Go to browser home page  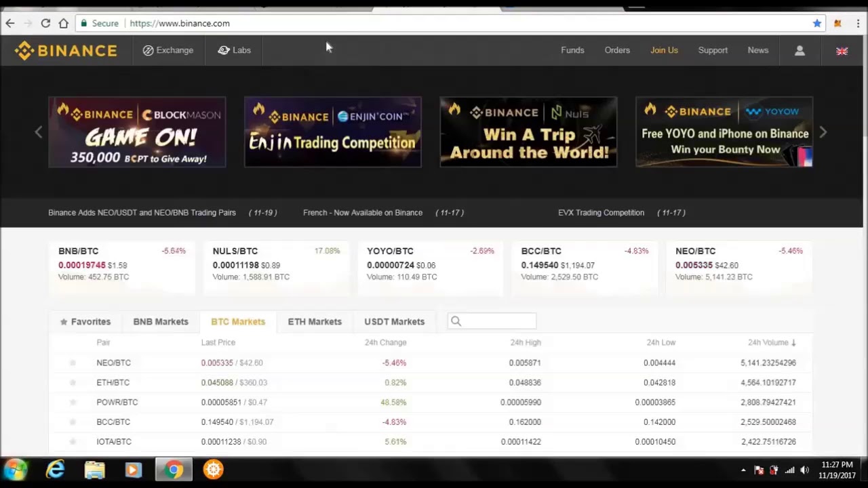tap(63, 23)
